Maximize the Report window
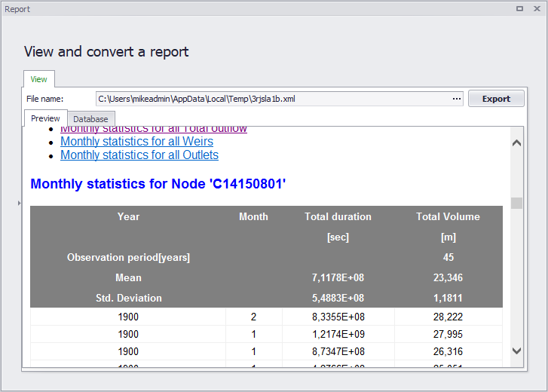Image resolution: width=548 pixels, height=392 pixels. (519, 9)
